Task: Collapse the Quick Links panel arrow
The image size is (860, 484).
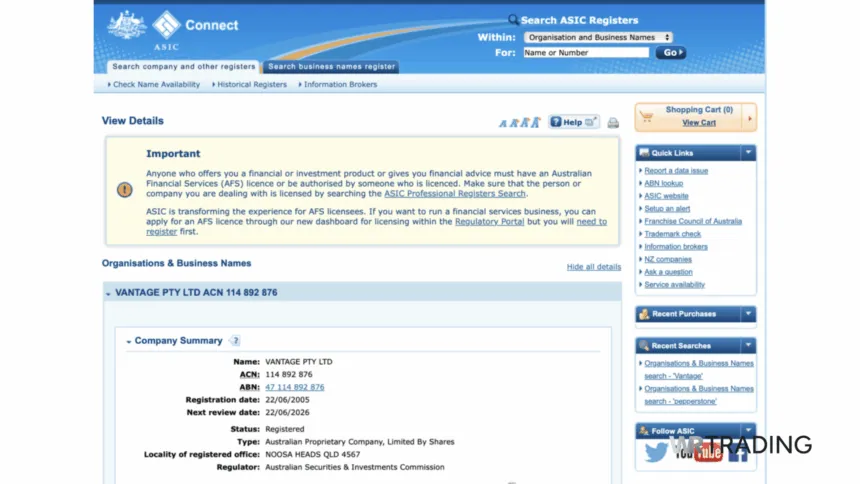Action: coord(748,153)
